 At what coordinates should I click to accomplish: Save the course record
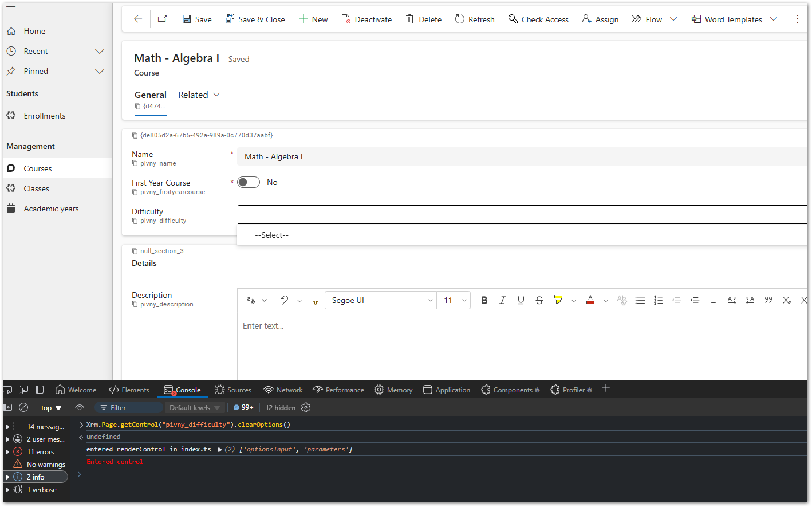coord(197,19)
